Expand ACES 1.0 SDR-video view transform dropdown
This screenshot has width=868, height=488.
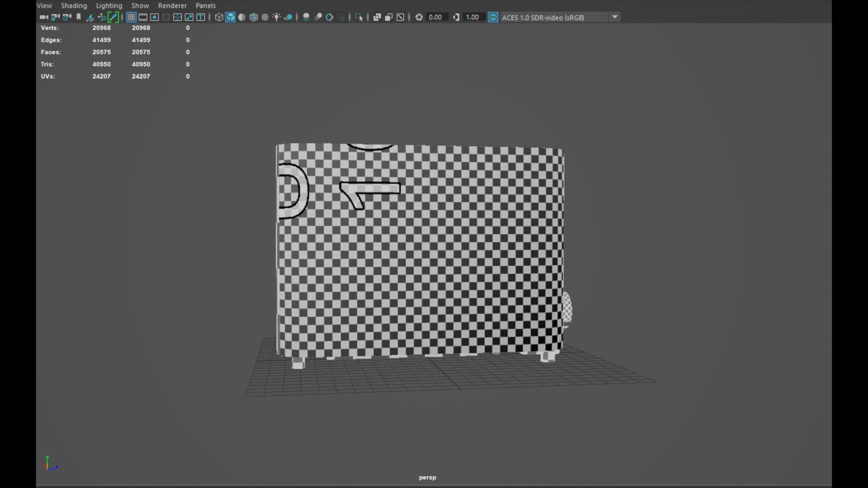pos(614,17)
